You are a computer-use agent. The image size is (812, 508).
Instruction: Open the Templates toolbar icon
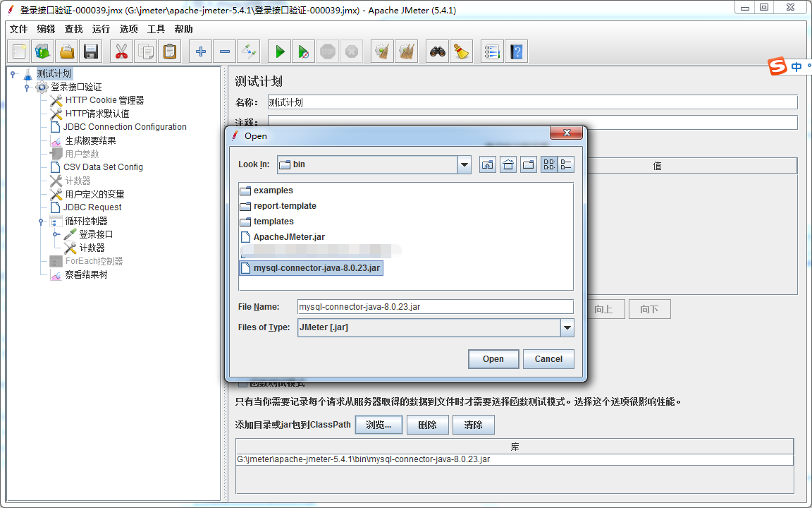pos(43,52)
